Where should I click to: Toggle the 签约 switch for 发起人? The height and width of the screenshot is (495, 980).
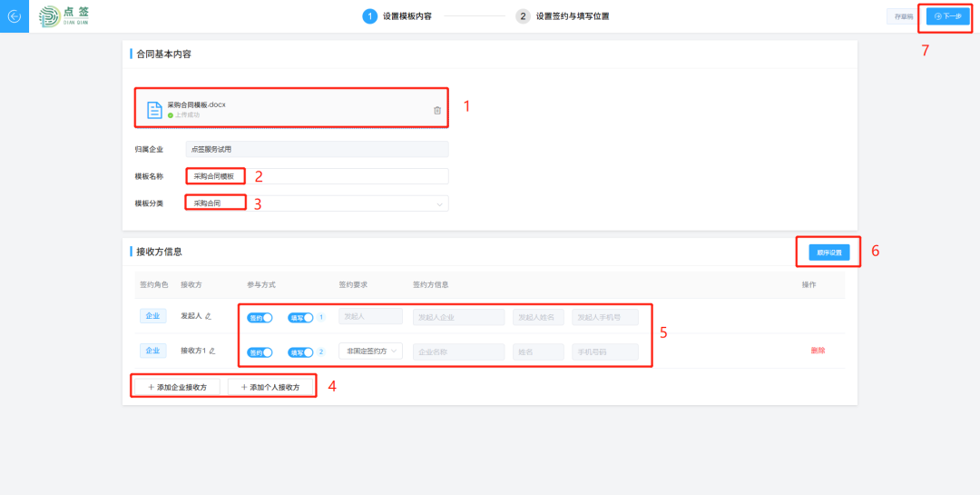pyautogui.click(x=260, y=317)
